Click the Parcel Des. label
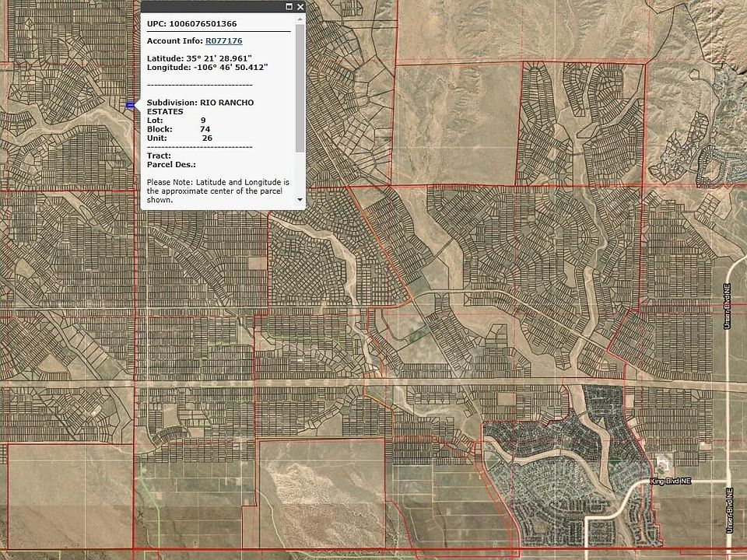Image resolution: width=747 pixels, height=560 pixels. coord(171,164)
